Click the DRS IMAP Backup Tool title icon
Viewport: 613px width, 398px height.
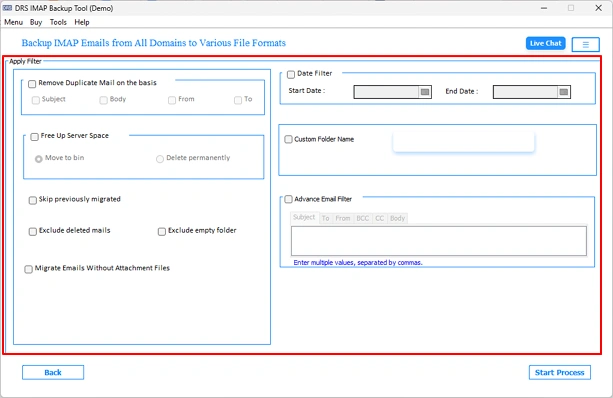tap(7, 8)
